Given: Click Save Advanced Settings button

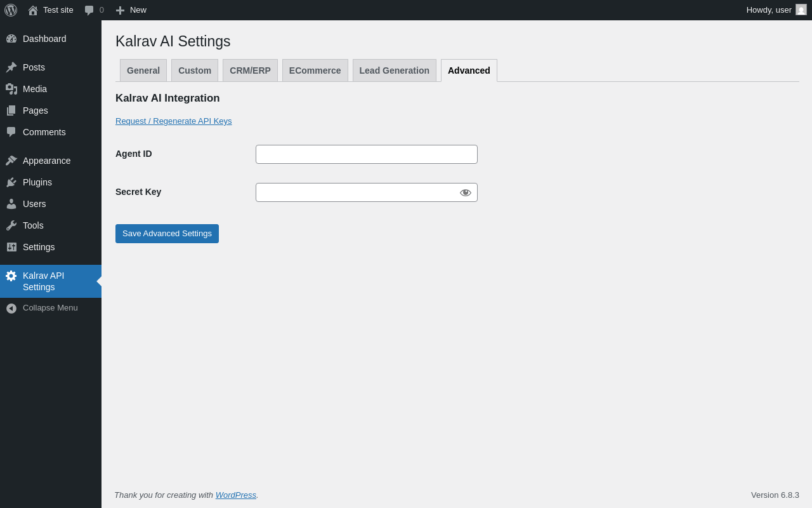Looking at the screenshot, I should click(x=167, y=234).
